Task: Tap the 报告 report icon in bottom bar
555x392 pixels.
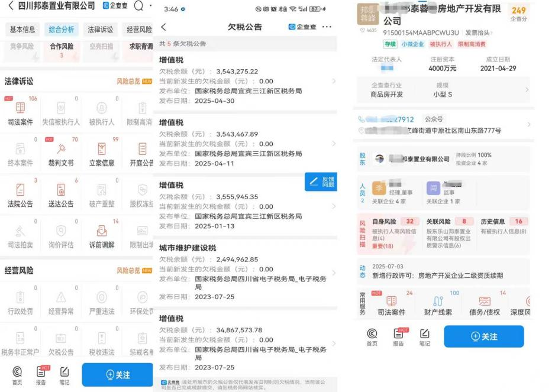Action: click(398, 337)
